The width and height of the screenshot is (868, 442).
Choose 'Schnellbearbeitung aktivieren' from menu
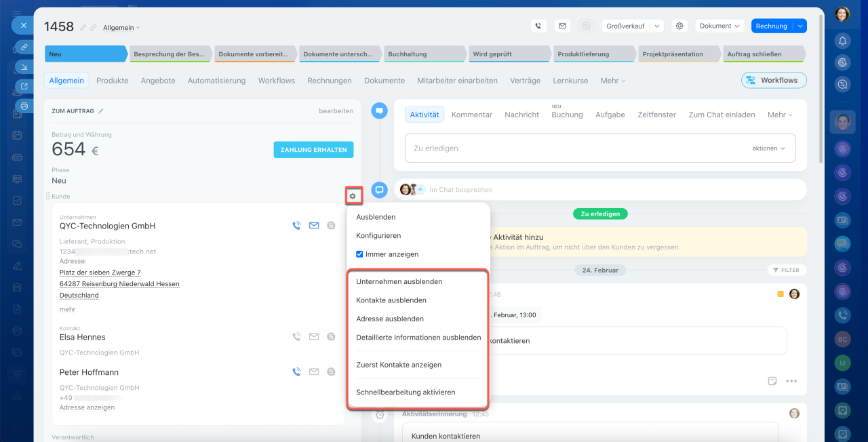[406, 392]
